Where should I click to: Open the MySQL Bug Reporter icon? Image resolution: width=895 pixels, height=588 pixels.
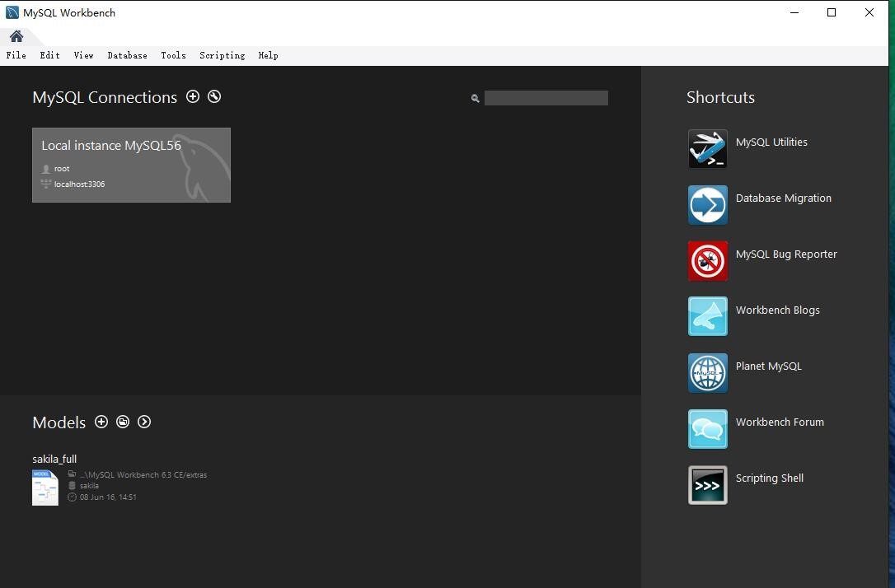[707, 261]
